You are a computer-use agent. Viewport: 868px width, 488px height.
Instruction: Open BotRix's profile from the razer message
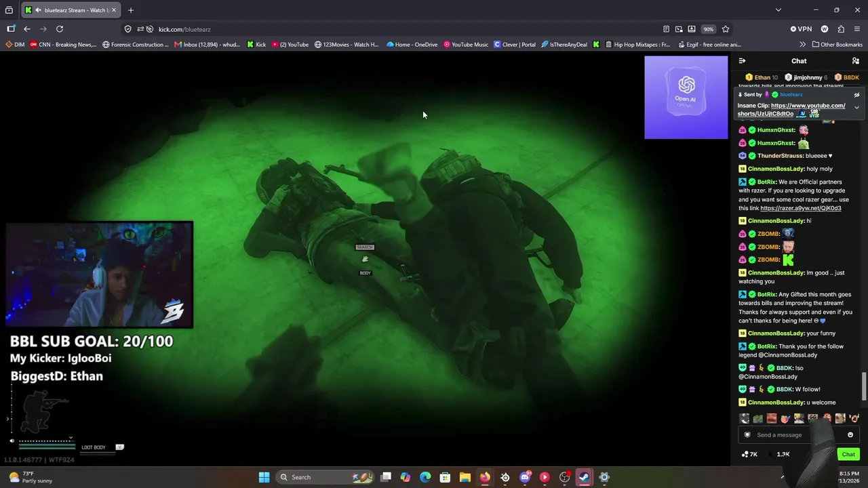(766, 182)
